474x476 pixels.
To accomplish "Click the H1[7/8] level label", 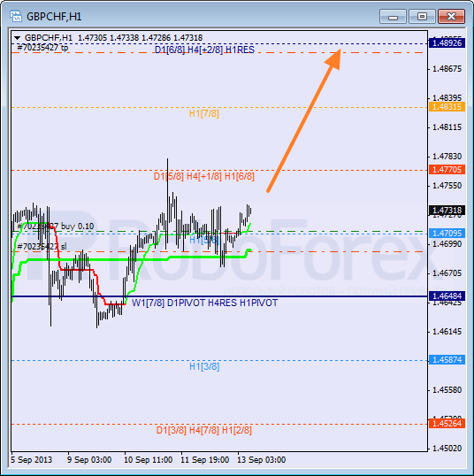I will [x=204, y=113].
